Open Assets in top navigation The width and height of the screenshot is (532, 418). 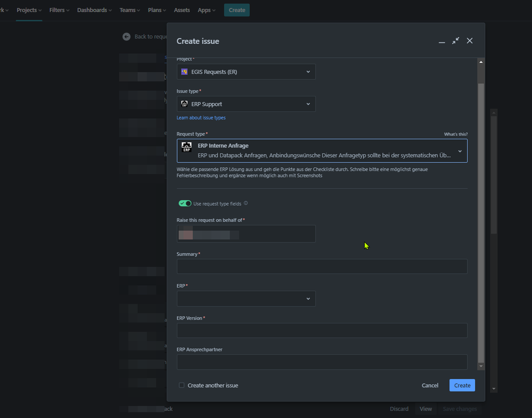pos(182,10)
